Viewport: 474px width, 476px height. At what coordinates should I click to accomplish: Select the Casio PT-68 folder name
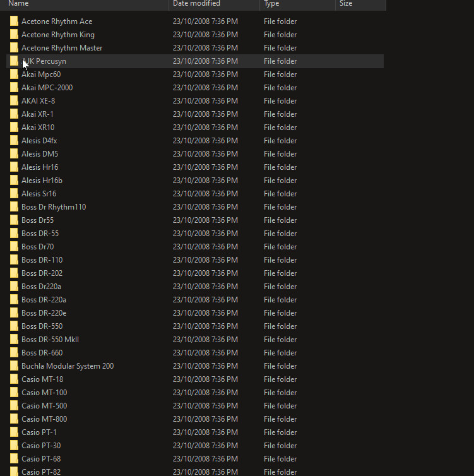(41, 459)
